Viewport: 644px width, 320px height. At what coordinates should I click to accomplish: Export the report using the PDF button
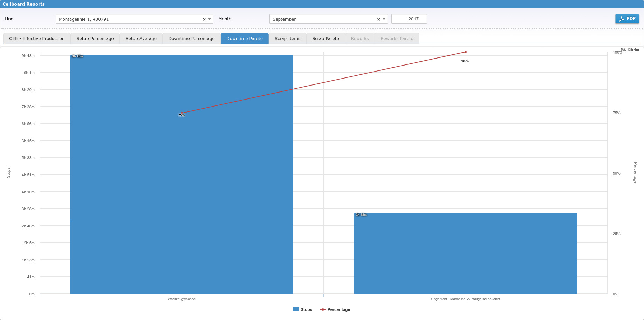[627, 19]
